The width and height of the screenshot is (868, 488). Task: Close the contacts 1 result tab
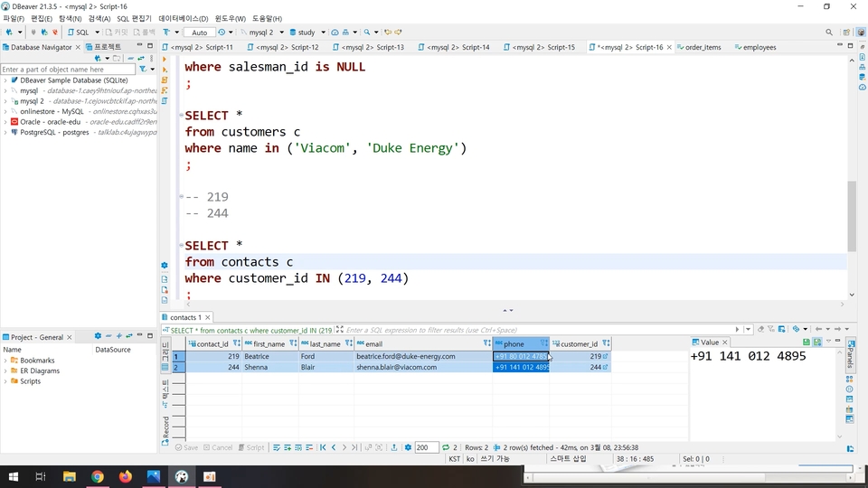click(208, 317)
